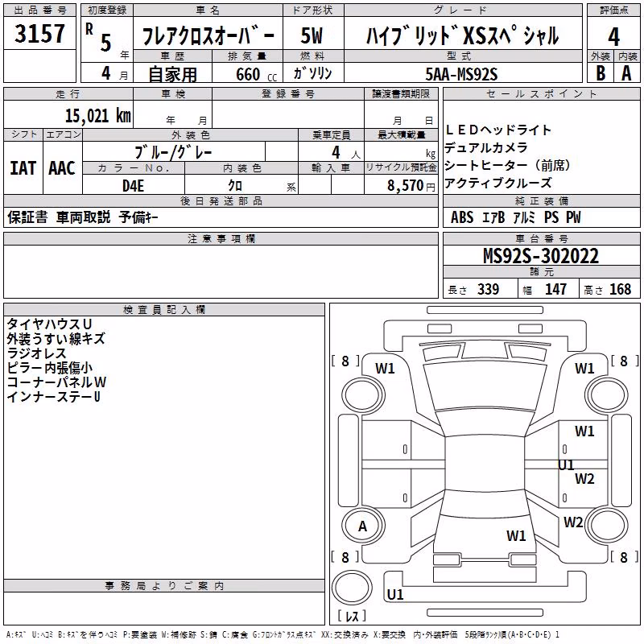Click the U1 mark on right side pillar

point(566,465)
